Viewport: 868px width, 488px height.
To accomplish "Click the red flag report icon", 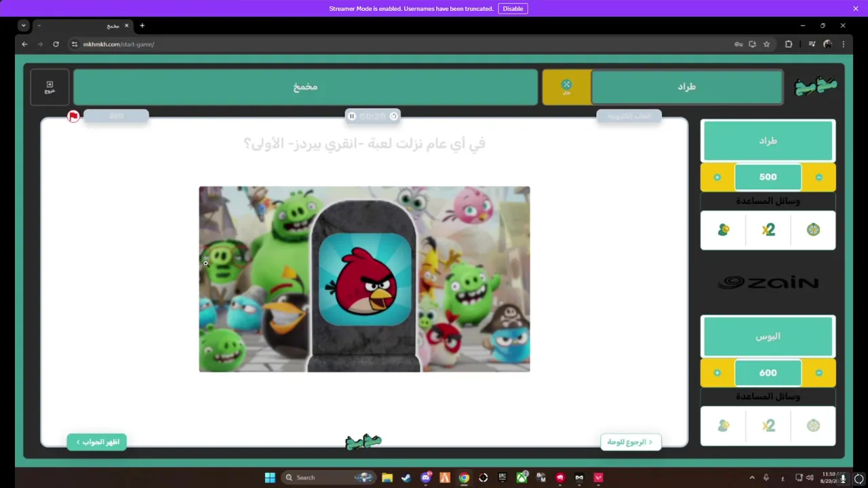I will [x=73, y=117].
